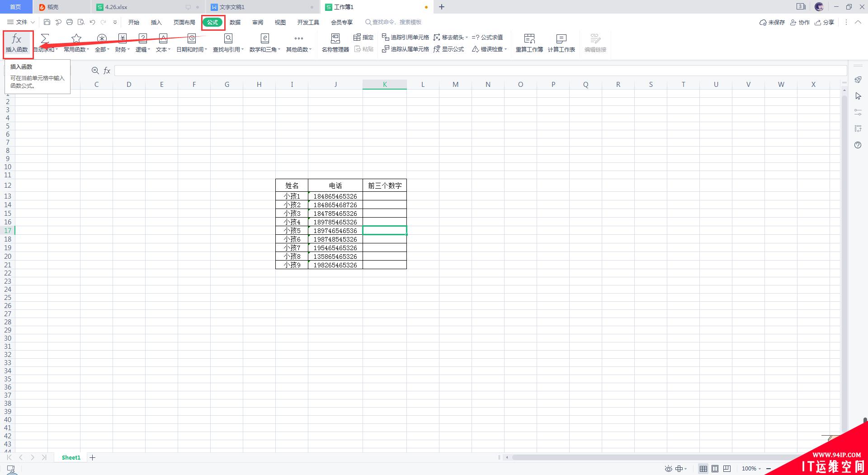Switch to the Home (开始) ribbon tab
The width and height of the screenshot is (868, 475).
coord(133,22)
